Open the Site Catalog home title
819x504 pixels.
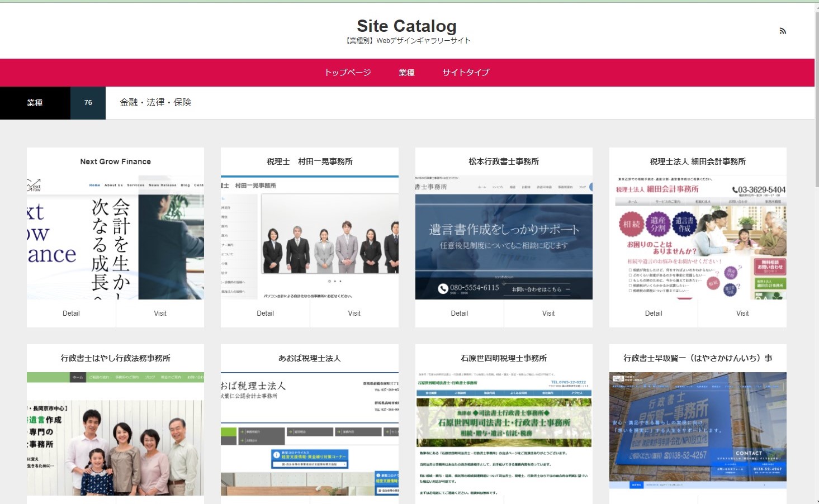click(406, 26)
